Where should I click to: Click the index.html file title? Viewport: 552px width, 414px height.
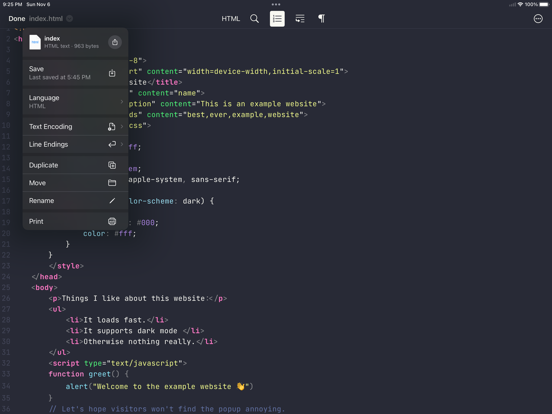tap(46, 19)
